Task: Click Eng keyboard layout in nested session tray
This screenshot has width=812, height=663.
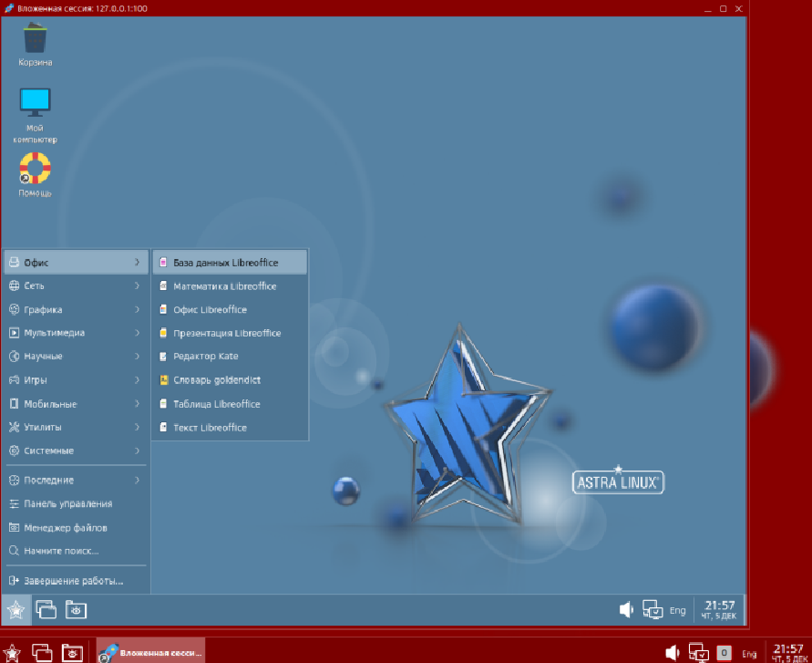Action: coord(677,611)
